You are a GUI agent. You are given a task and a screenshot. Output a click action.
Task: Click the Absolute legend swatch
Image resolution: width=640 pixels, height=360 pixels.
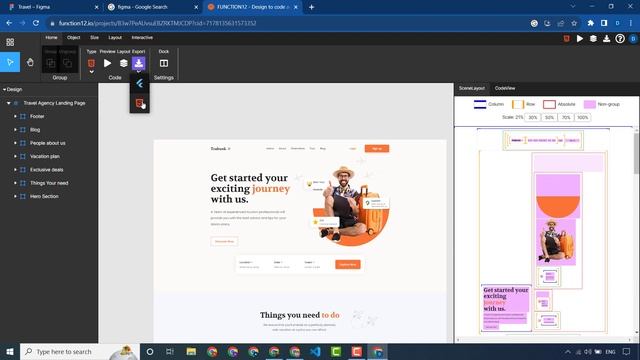click(549, 104)
